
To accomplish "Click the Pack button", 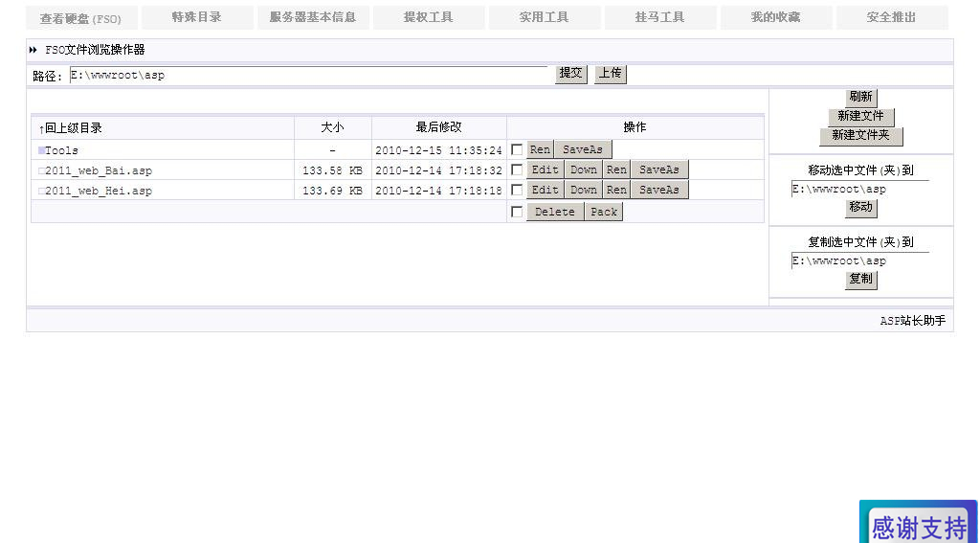I will (x=604, y=212).
